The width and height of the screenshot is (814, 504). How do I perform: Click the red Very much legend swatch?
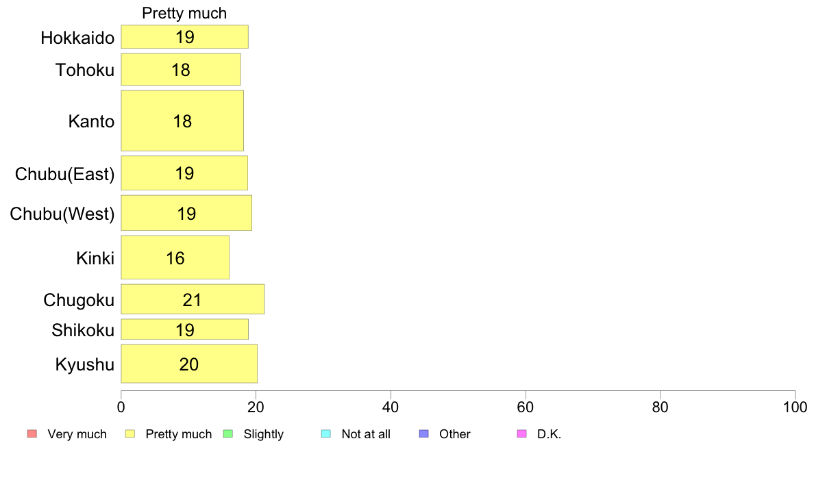click(x=32, y=433)
